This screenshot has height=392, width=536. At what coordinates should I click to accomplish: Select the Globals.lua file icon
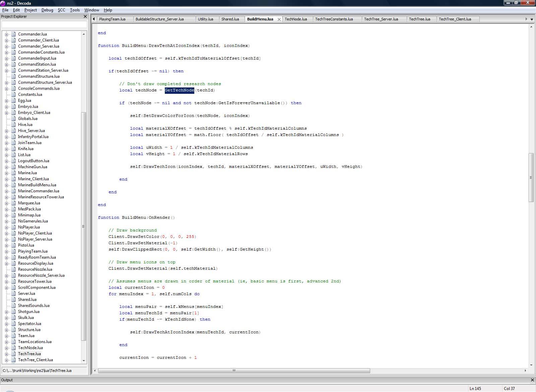pyautogui.click(x=13, y=119)
